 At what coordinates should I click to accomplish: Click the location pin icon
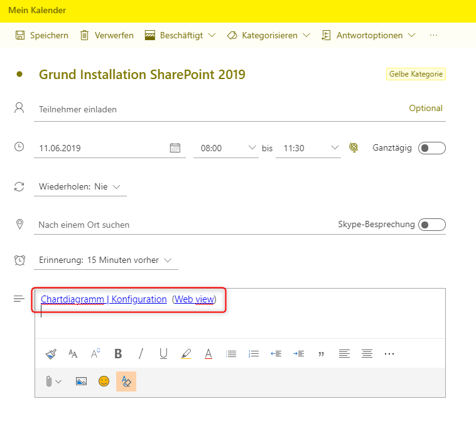19,224
